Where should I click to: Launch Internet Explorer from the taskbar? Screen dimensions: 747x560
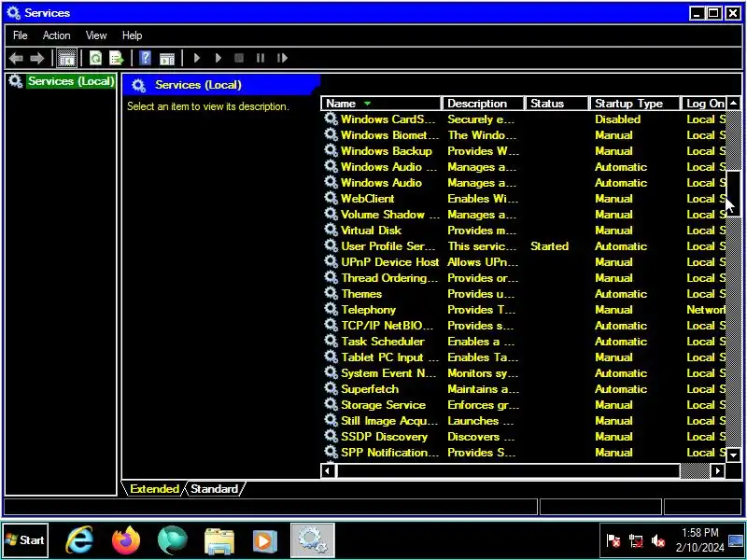coord(79,540)
